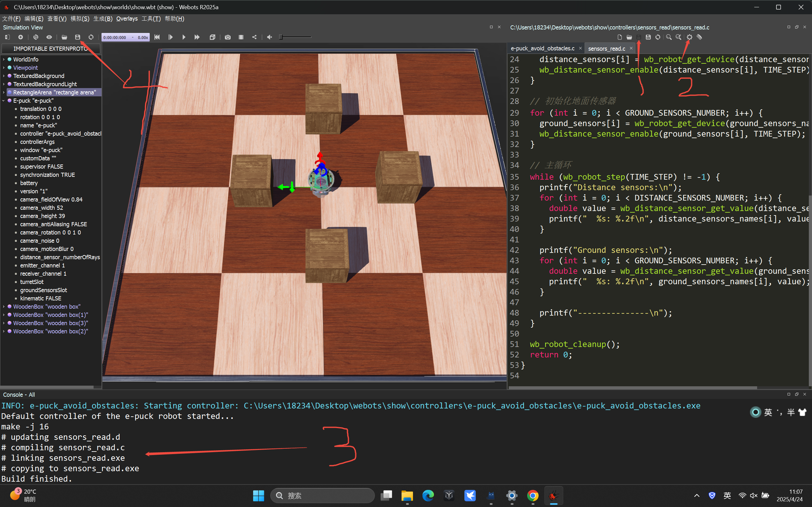
Task: Expand the WorldInfo tree node
Action: click(4, 59)
